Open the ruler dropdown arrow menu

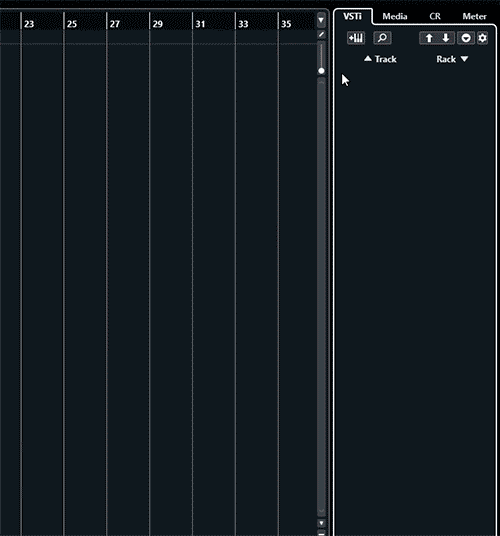point(321,20)
